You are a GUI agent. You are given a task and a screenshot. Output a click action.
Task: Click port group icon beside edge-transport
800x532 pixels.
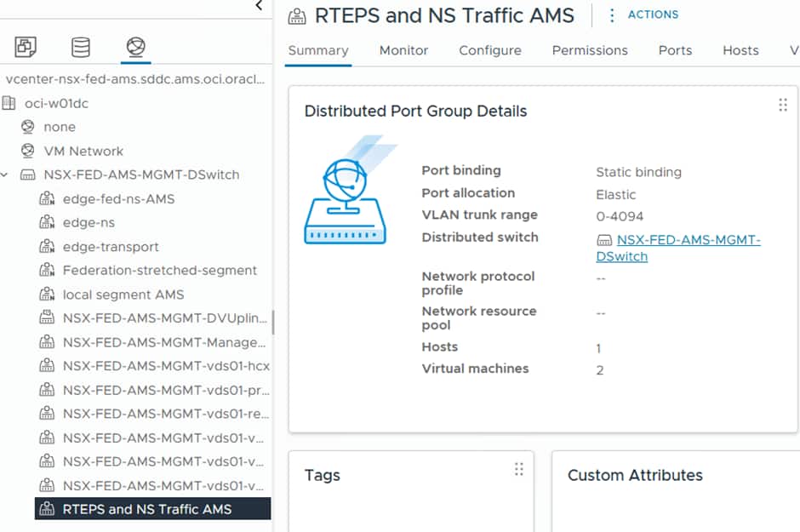click(x=47, y=246)
